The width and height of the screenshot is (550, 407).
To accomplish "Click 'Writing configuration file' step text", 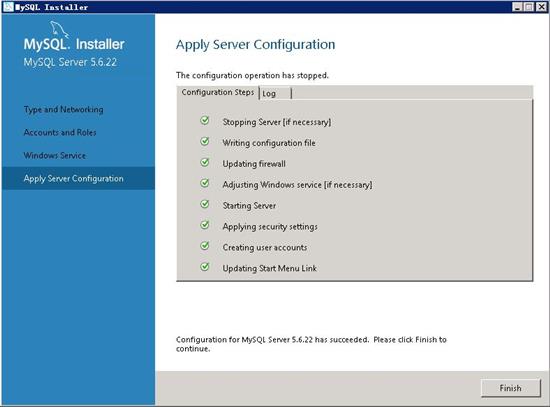I will pyautogui.click(x=269, y=143).
